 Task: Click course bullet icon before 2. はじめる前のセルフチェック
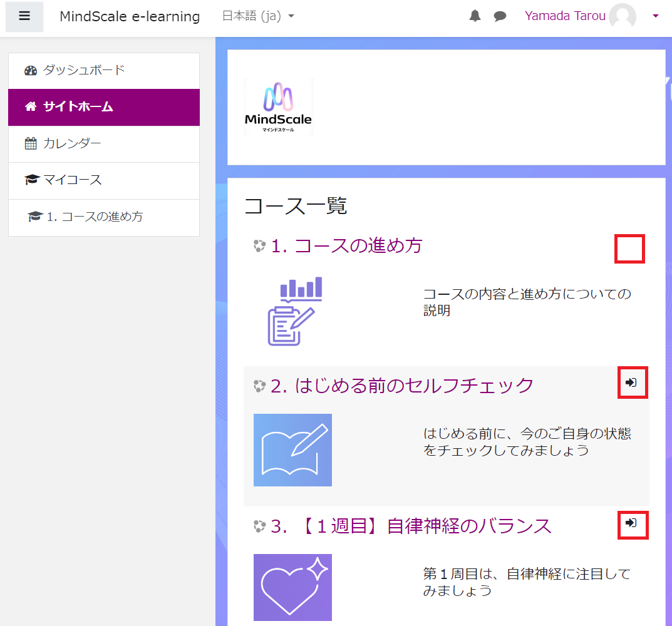(x=259, y=386)
